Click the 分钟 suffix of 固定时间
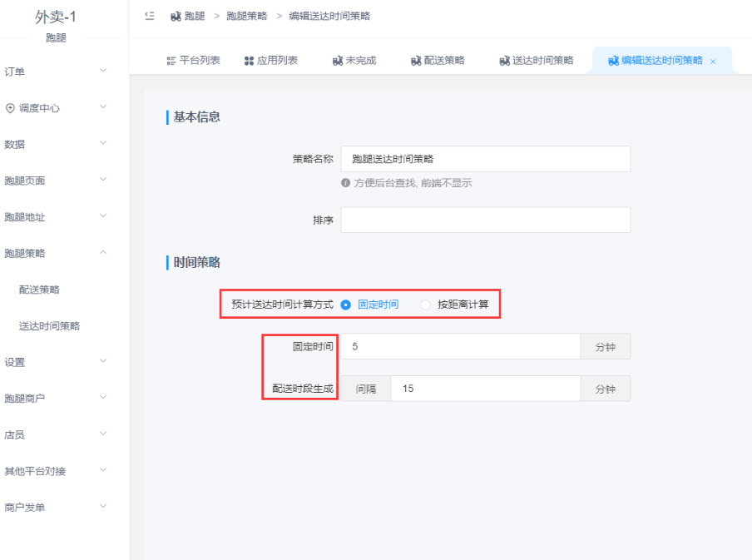752x560 pixels. [x=606, y=346]
